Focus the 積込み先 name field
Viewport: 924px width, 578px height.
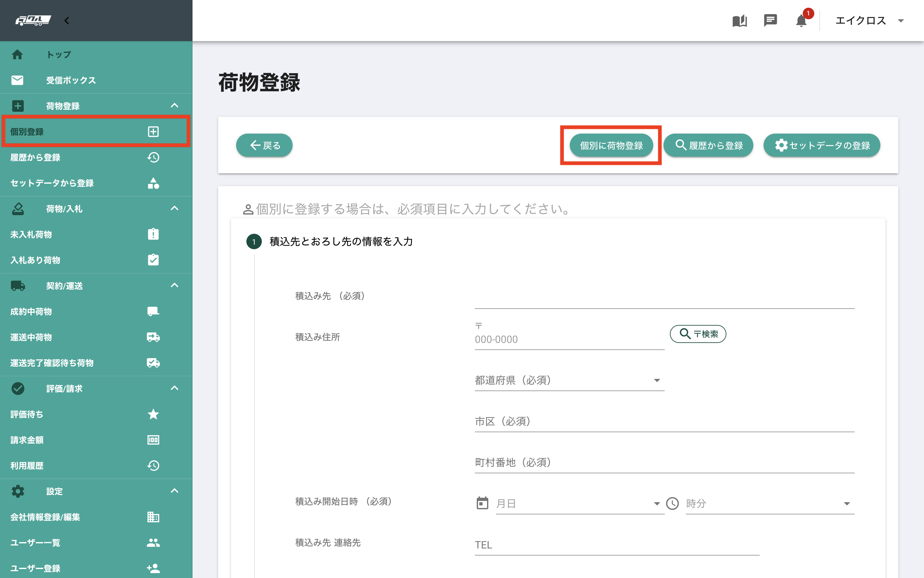pos(664,298)
